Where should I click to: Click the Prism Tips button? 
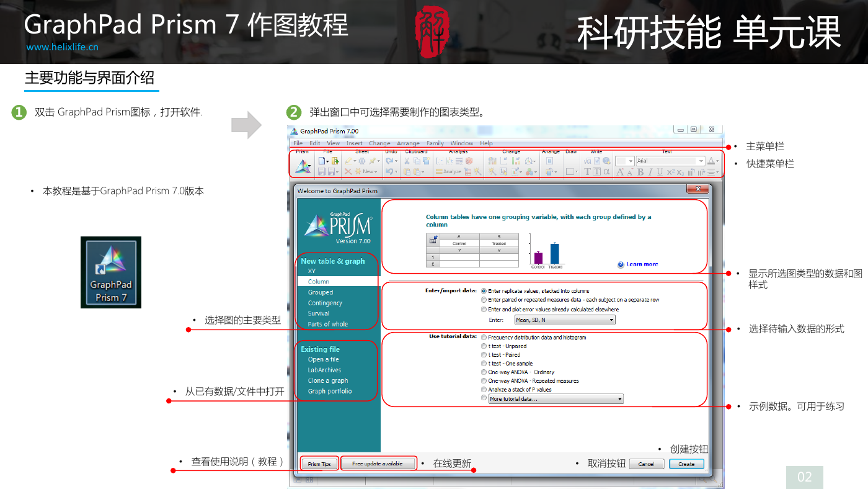coord(320,464)
